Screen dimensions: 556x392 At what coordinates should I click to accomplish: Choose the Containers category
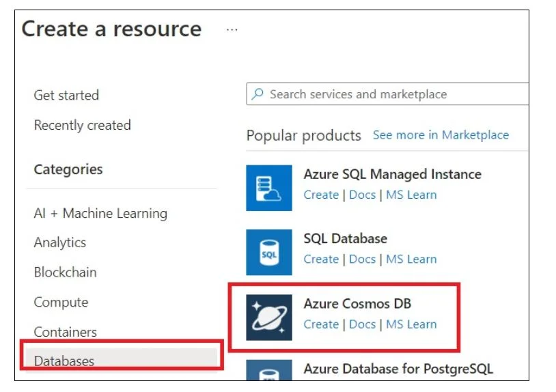point(66,332)
